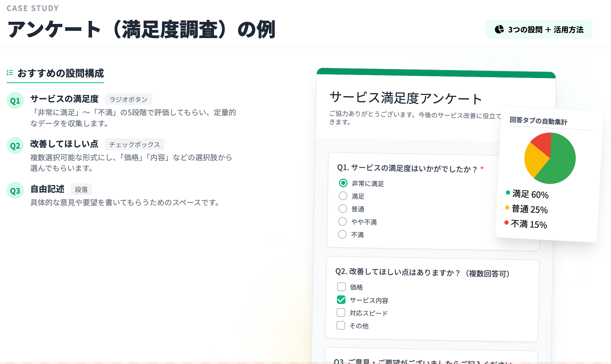Click the green dot next to 満足 60%

508,192
